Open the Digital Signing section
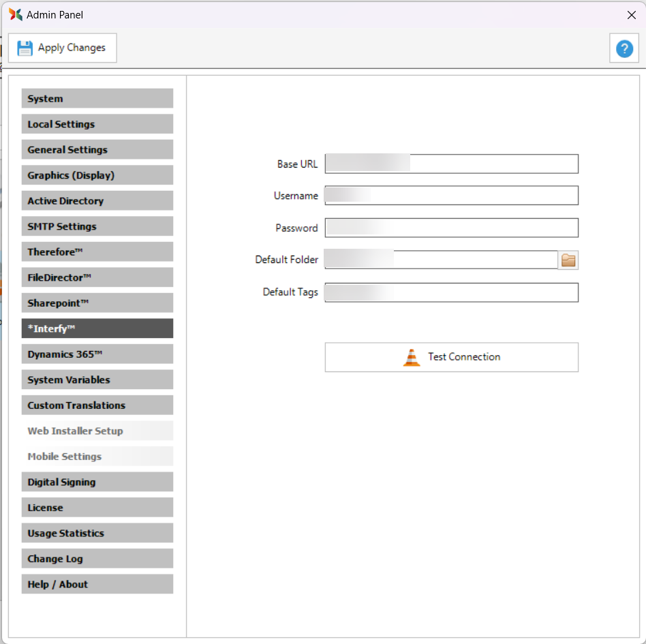This screenshot has width=646, height=644. 97,482
